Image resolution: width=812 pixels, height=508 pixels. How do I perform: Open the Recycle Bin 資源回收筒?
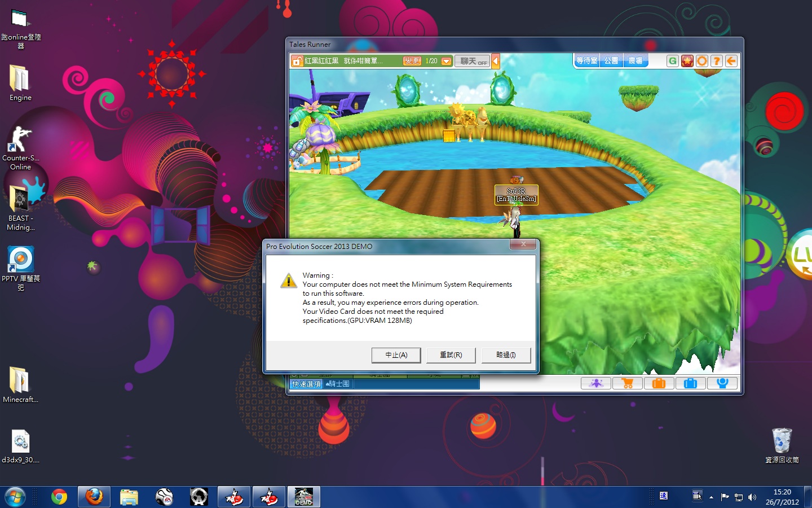[x=782, y=446]
